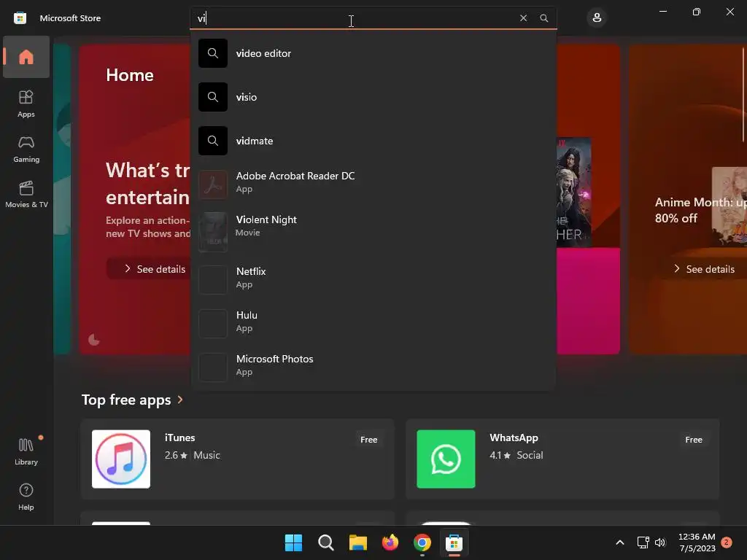Open the Apps section
Viewport: 747px width, 560px height.
(26, 104)
